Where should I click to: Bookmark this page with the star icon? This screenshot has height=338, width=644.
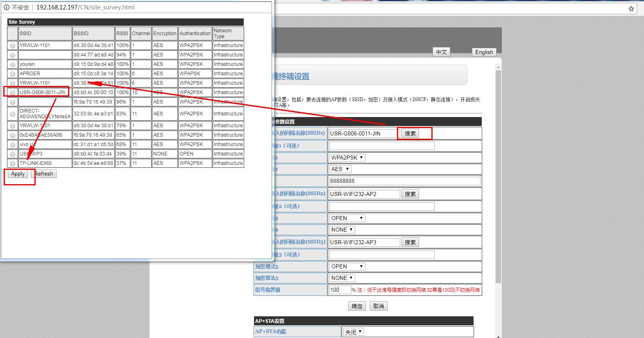[x=631, y=9]
